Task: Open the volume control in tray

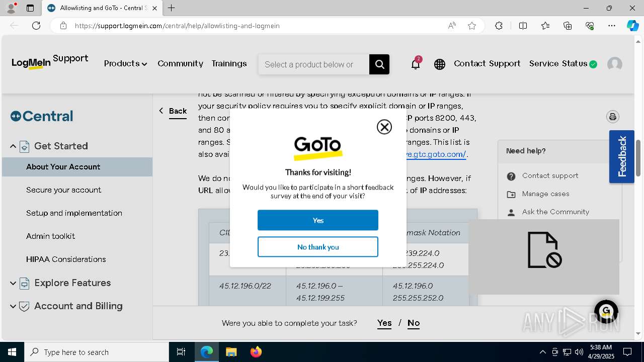Action: [579, 352]
